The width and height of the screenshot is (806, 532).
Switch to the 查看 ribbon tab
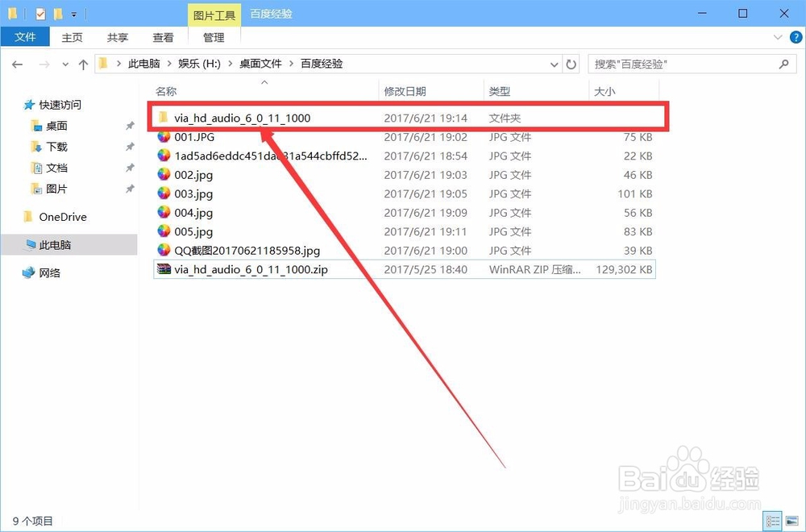pos(164,37)
